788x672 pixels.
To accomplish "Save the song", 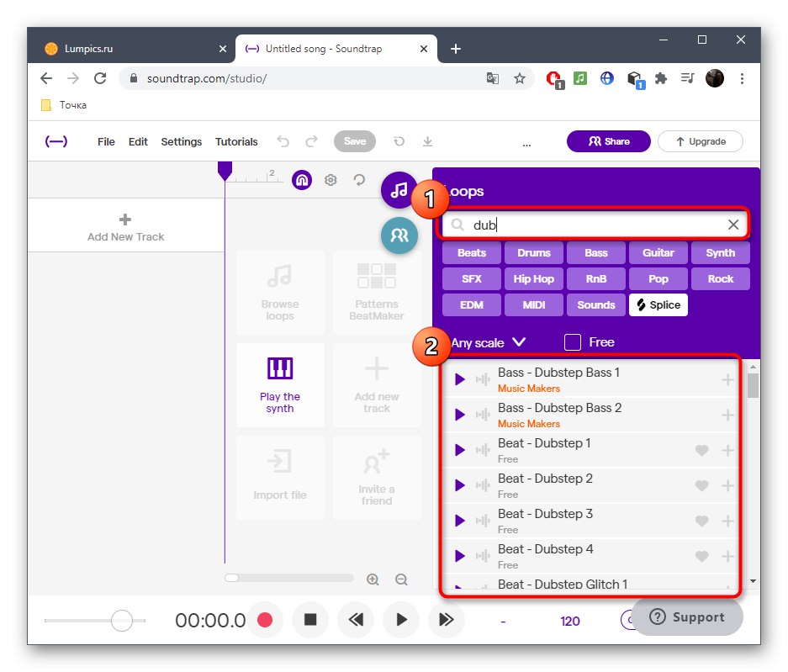I will pos(355,141).
